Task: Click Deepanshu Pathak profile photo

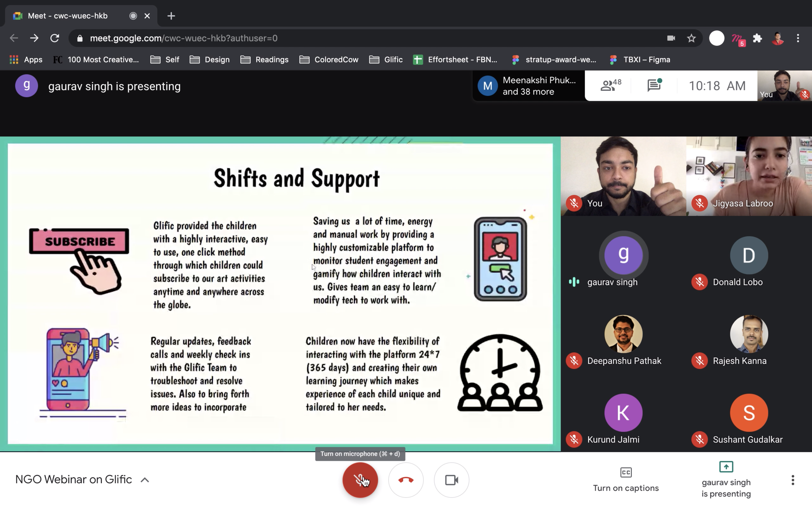Action: [623, 334]
